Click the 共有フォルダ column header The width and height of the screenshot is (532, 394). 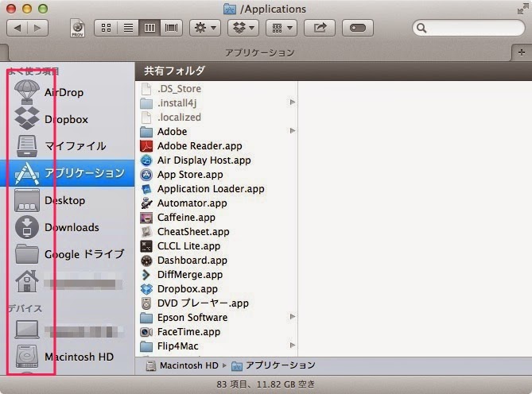tap(333, 71)
